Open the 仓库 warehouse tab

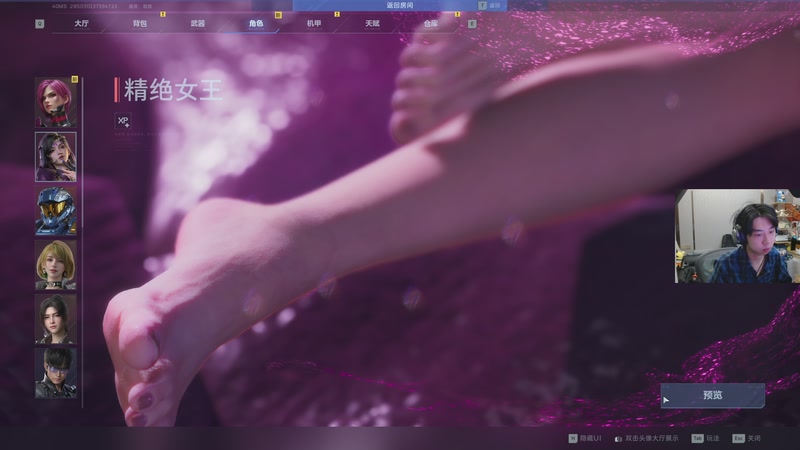[430, 23]
